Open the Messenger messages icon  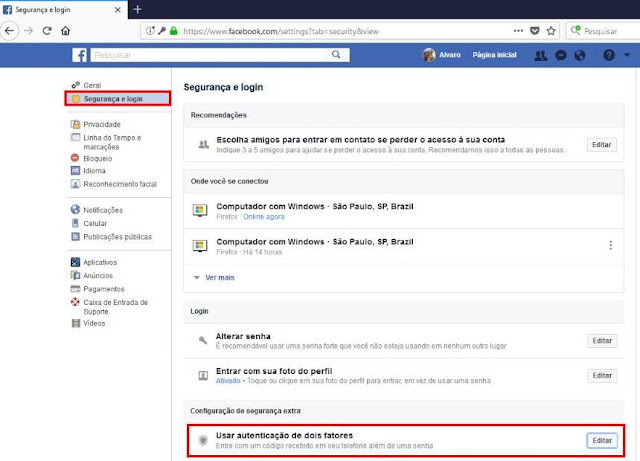(561, 55)
